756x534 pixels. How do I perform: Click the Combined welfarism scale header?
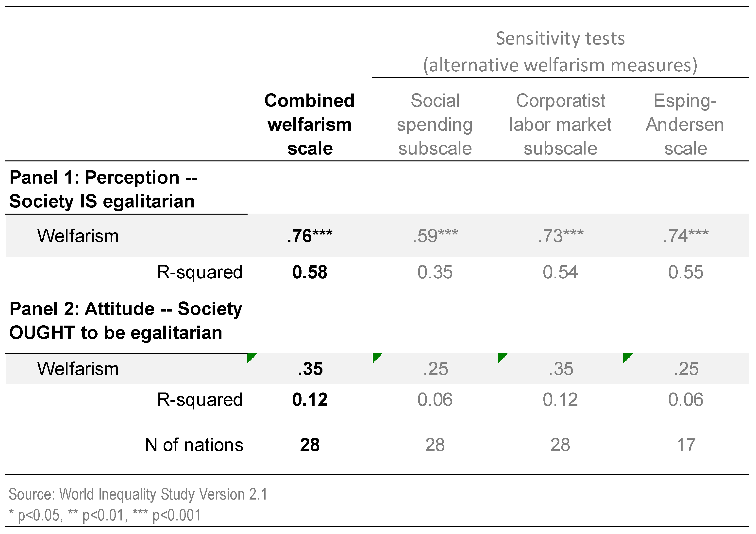point(309,124)
